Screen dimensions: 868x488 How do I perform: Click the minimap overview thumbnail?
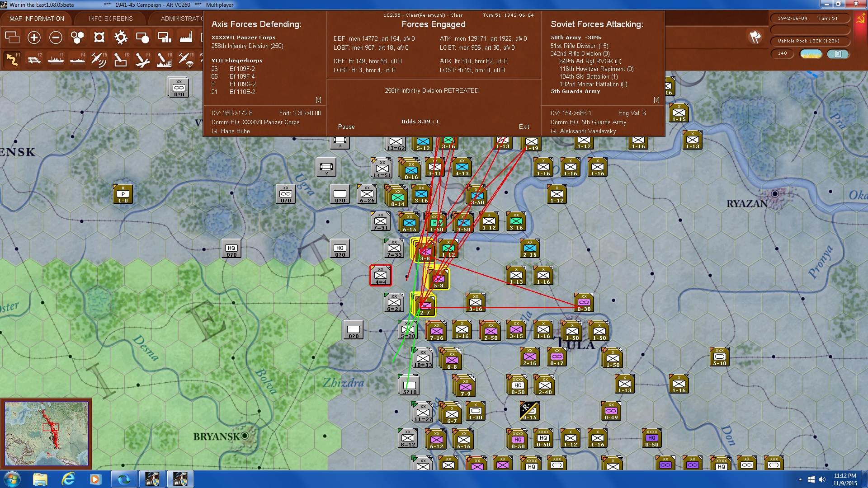pos(46,434)
